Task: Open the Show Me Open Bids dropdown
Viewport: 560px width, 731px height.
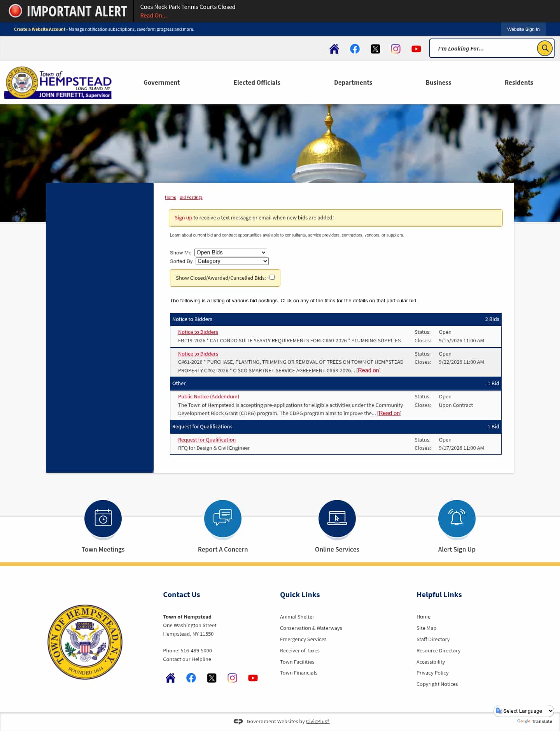Action: click(231, 252)
